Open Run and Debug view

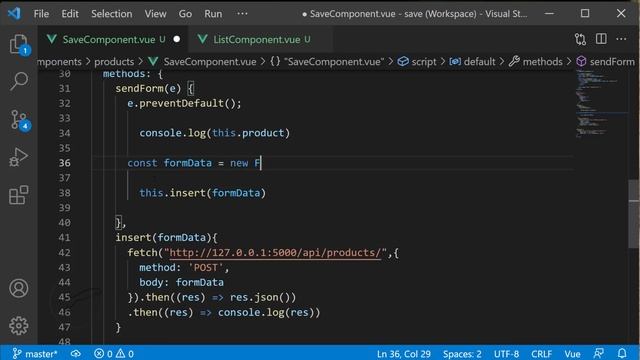pos(19,157)
